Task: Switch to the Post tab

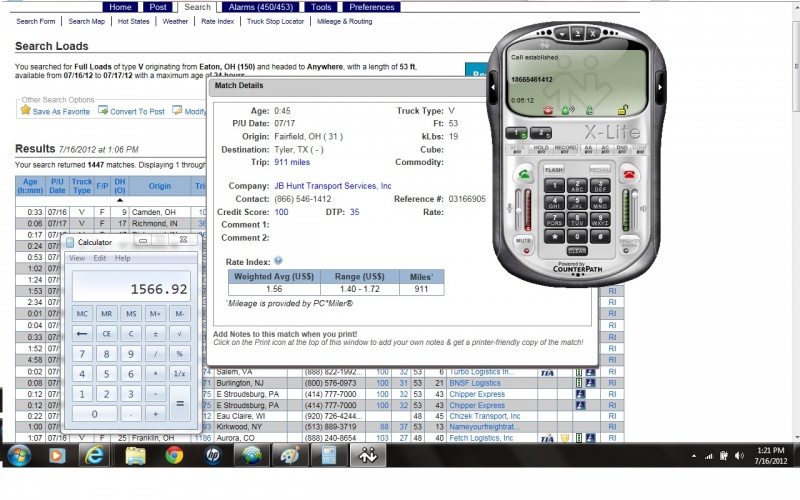Action: pos(158,7)
